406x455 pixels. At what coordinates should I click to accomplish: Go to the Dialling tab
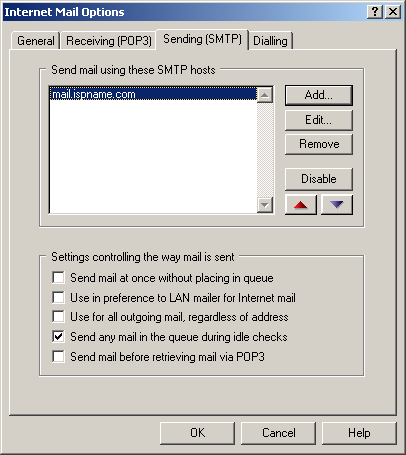[270, 41]
